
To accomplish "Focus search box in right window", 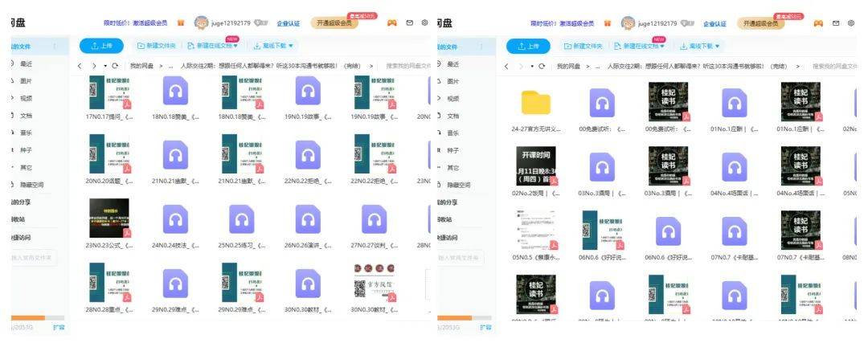I will click(835, 67).
